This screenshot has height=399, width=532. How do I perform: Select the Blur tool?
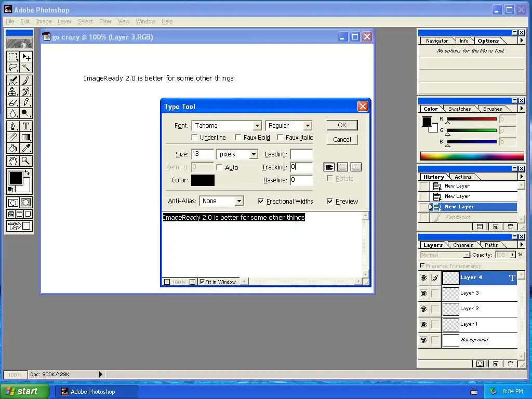tap(13, 113)
